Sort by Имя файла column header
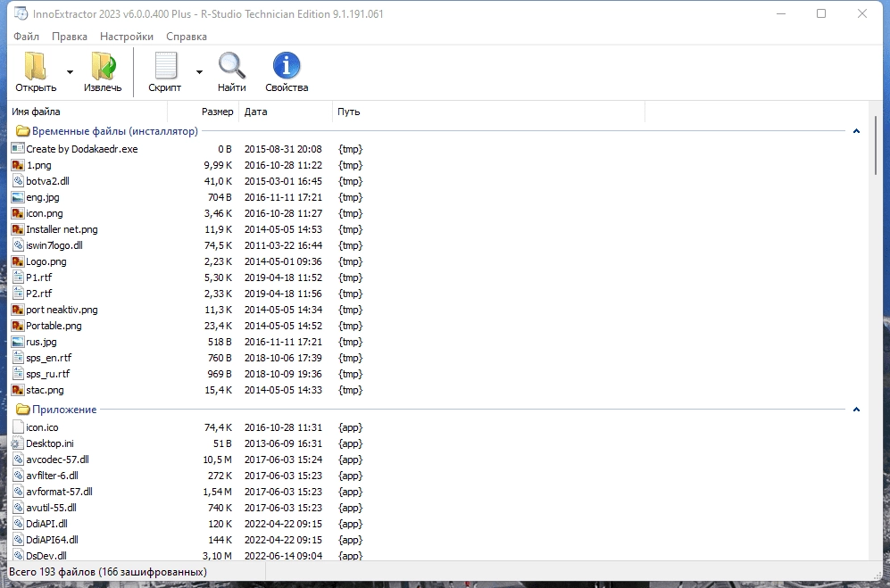This screenshot has width=890, height=588. (88, 112)
